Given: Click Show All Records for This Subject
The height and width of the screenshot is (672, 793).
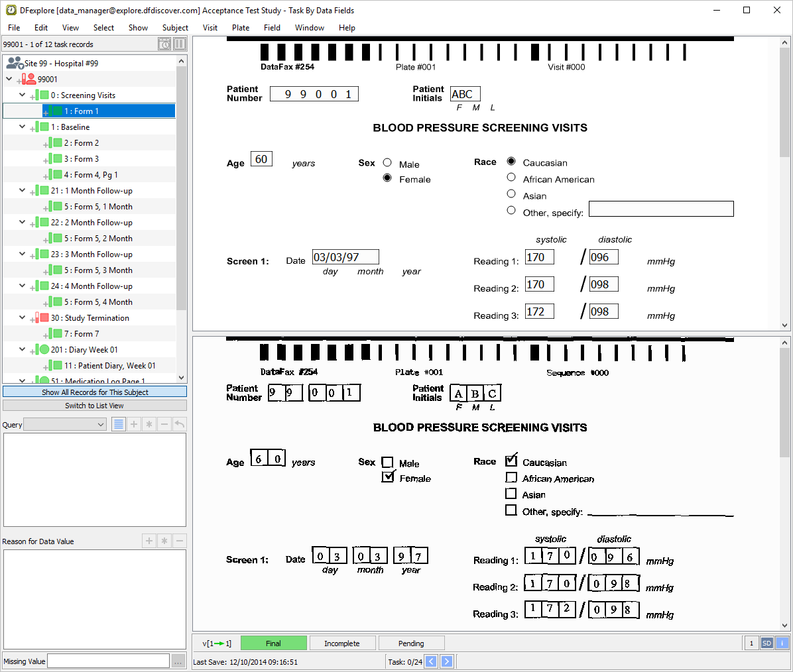Looking at the screenshot, I should click(95, 392).
